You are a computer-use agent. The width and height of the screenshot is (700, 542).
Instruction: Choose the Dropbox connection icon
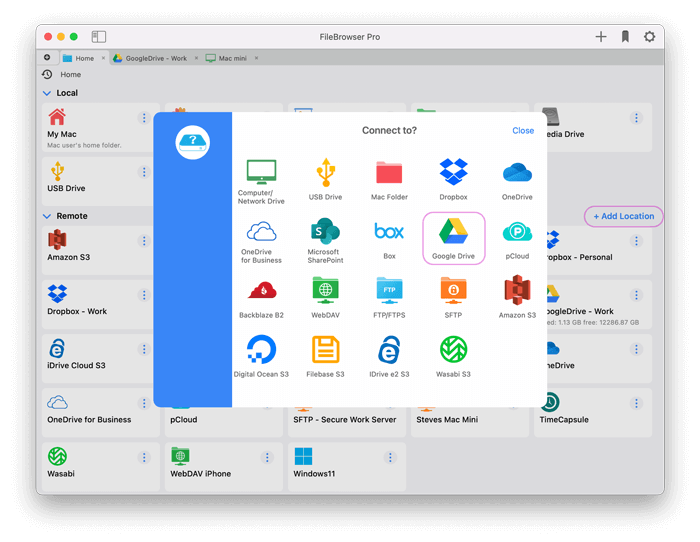(453, 174)
